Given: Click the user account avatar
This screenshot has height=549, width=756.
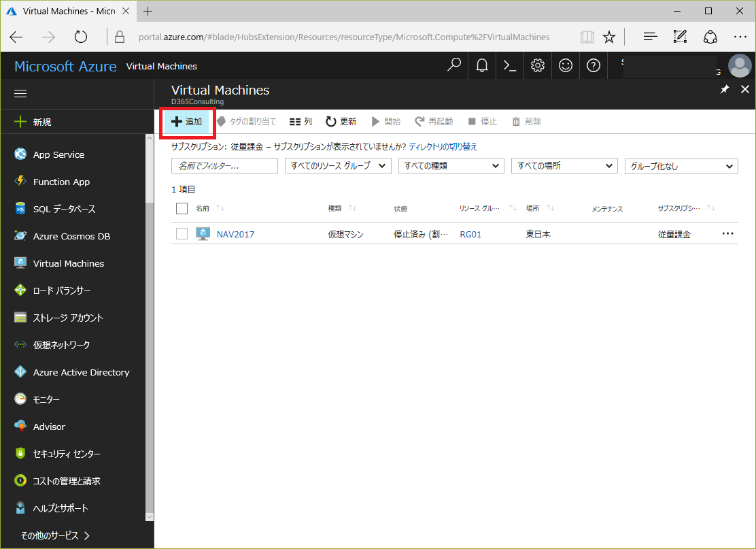Looking at the screenshot, I should click(x=740, y=65).
